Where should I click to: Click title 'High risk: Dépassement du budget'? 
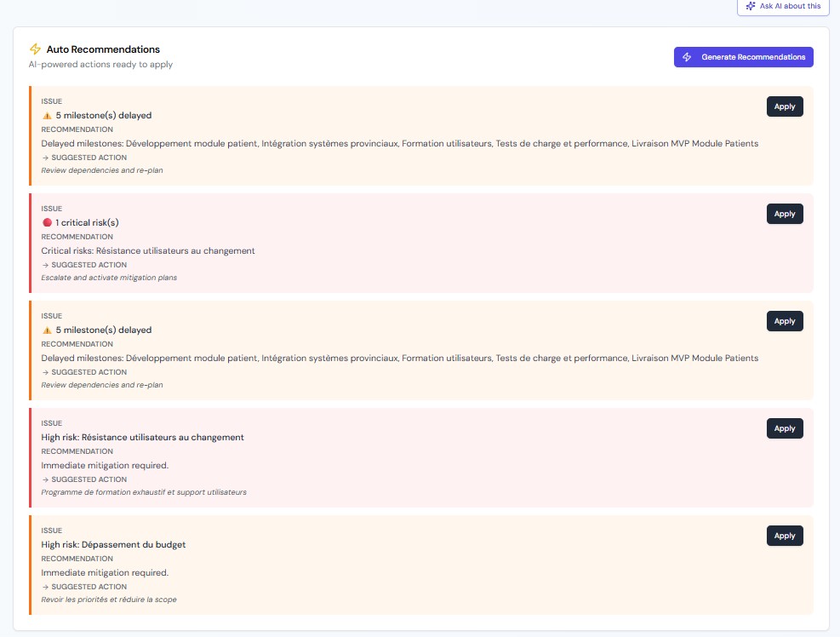113,544
